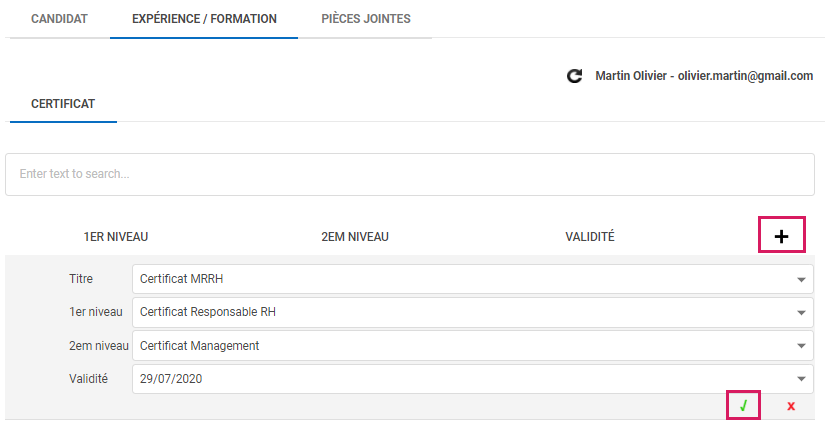The image size is (825, 424).
Task: Expand the 2em niveau dropdown arrow
Action: point(801,346)
